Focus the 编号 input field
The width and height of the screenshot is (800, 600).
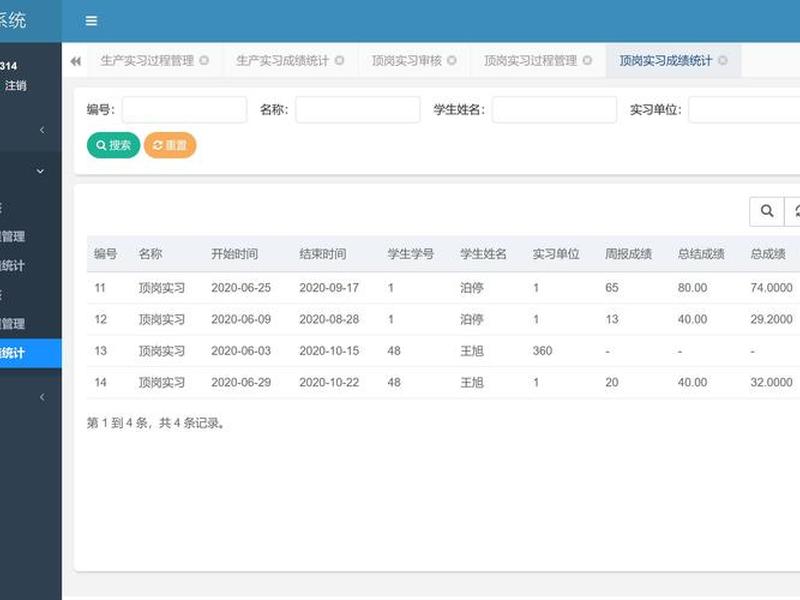(x=184, y=110)
